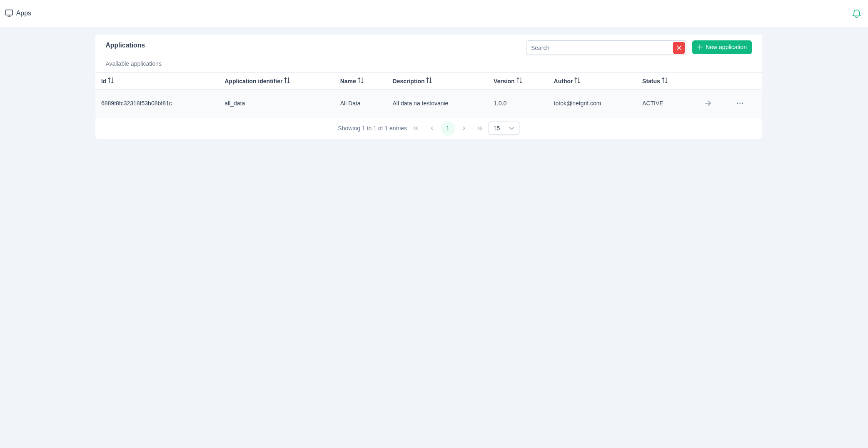
Task: Click the notification bell icon
Action: [857, 13]
